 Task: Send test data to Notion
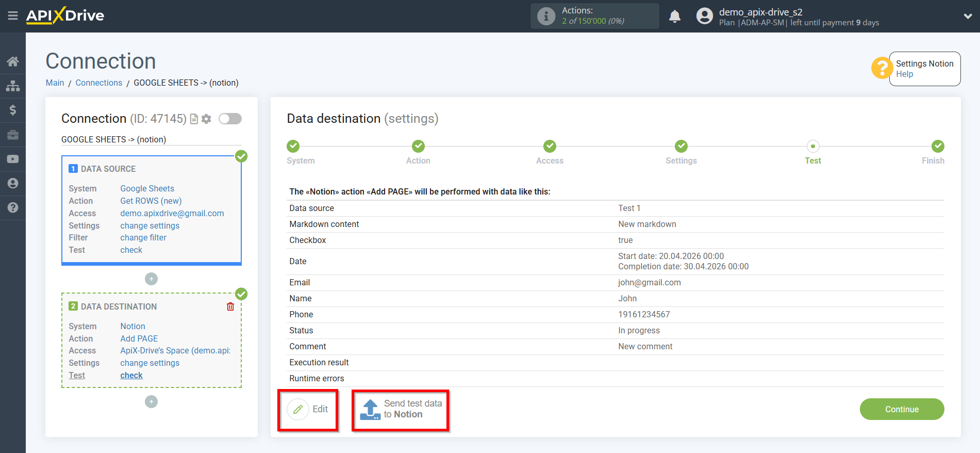[401, 409]
